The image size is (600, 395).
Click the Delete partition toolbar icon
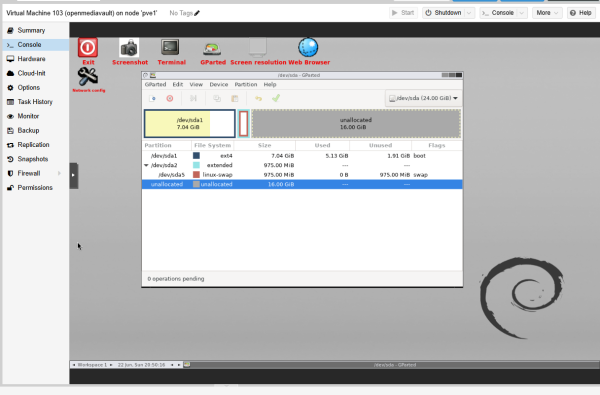tap(170, 98)
